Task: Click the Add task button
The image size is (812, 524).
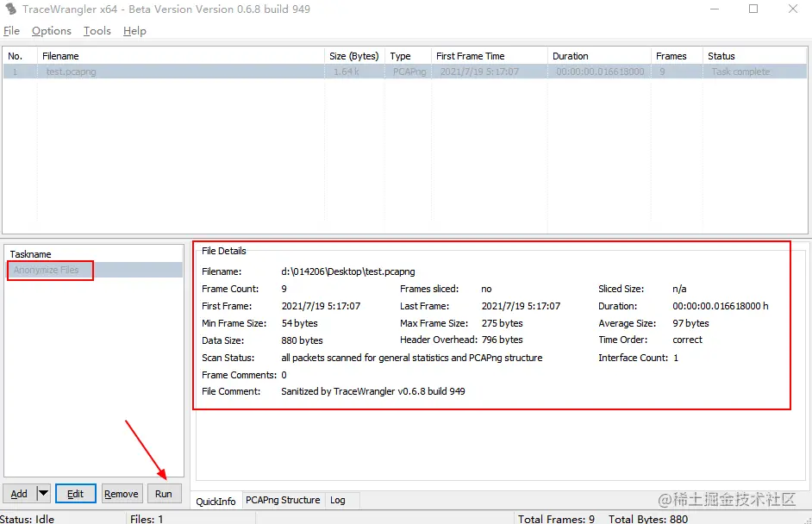Action: click(x=19, y=494)
